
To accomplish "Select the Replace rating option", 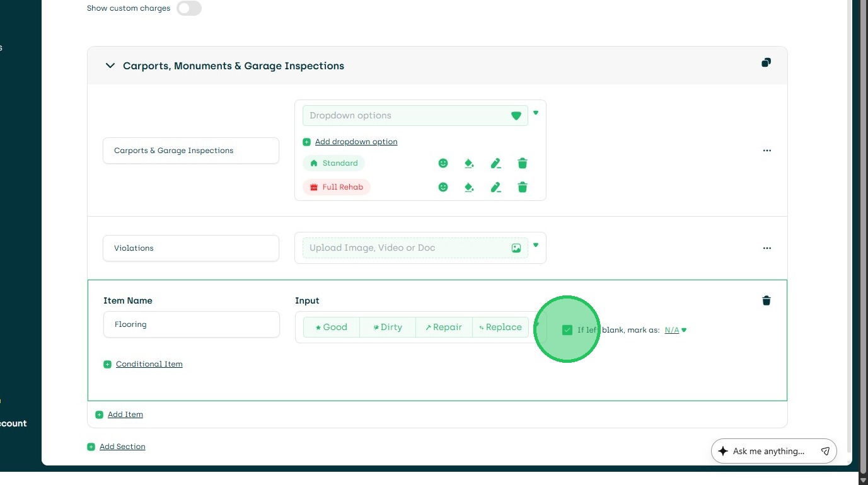I will (x=501, y=328).
